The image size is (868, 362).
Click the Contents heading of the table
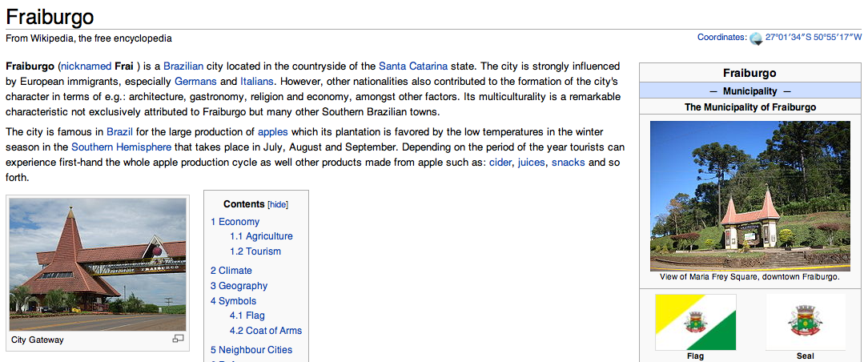[243, 204]
